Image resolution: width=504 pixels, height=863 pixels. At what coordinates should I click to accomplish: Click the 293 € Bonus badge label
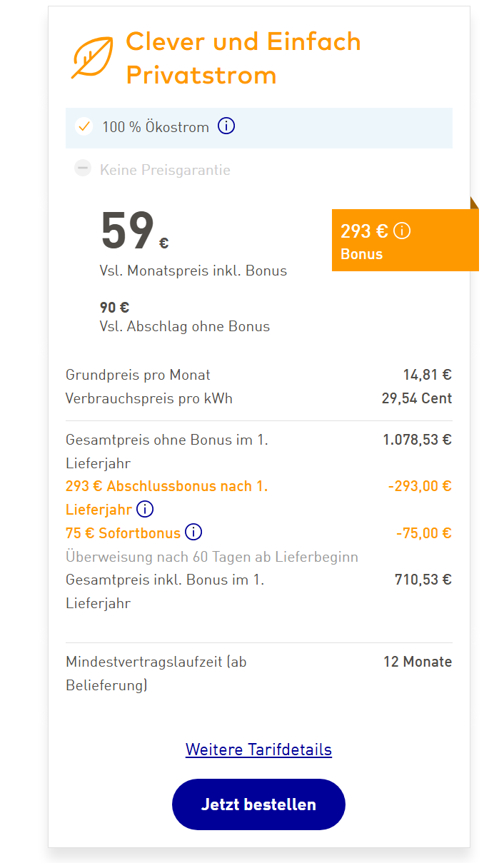362,254
